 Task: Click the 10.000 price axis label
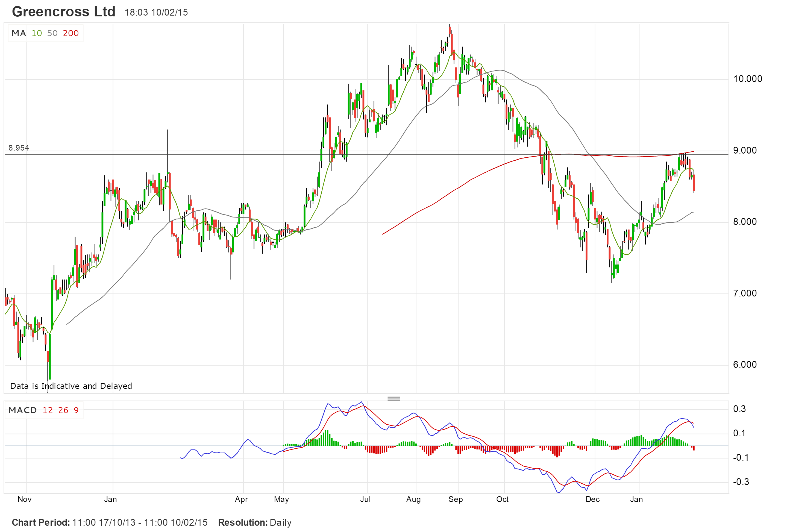[x=747, y=79]
